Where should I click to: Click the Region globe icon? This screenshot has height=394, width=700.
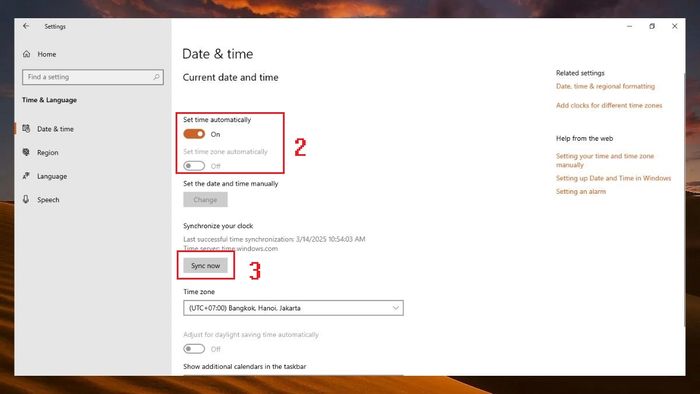[26, 152]
